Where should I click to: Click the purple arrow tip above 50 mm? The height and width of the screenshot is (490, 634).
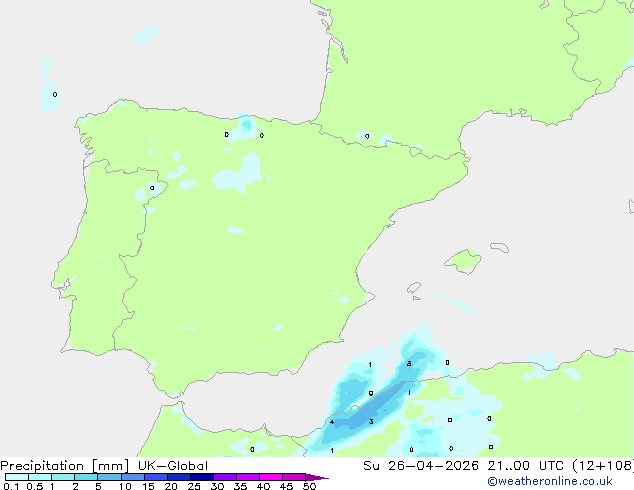point(317,477)
